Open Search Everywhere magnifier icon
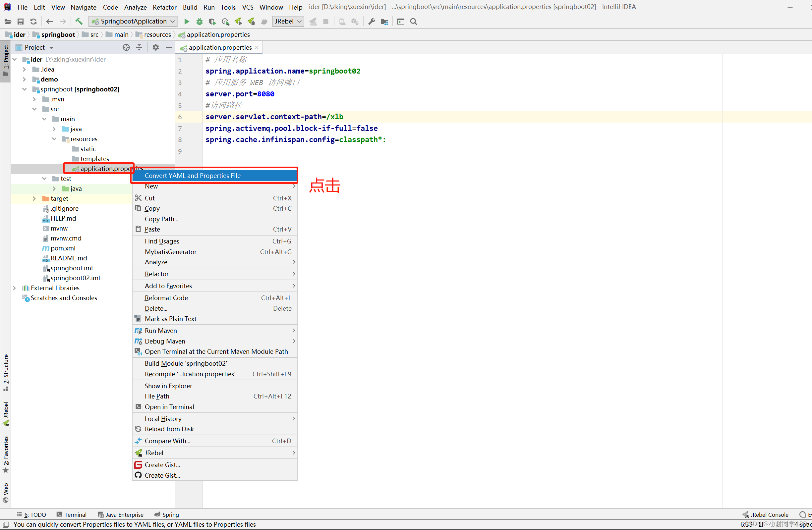Image resolution: width=812 pixels, height=530 pixels. [x=414, y=22]
